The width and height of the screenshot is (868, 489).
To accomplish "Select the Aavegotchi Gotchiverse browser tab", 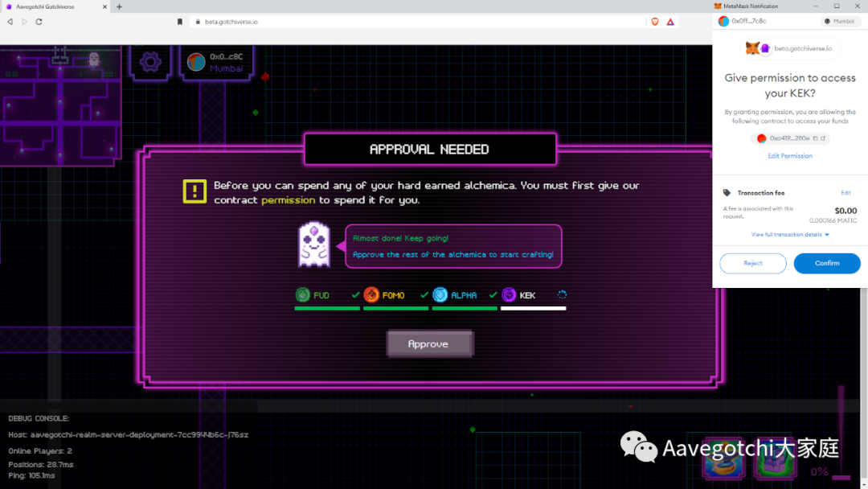I will pyautogui.click(x=55, y=6).
